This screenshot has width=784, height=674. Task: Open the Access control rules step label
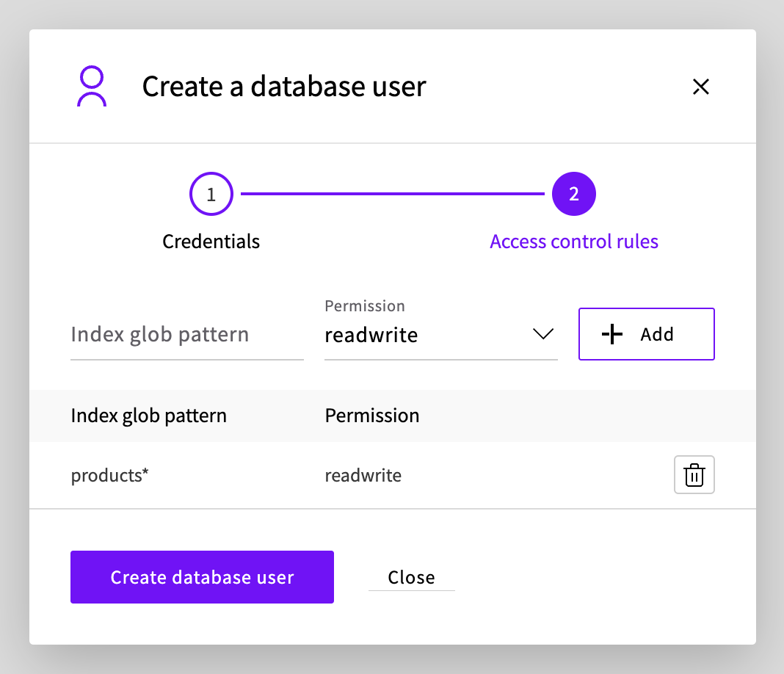573,242
